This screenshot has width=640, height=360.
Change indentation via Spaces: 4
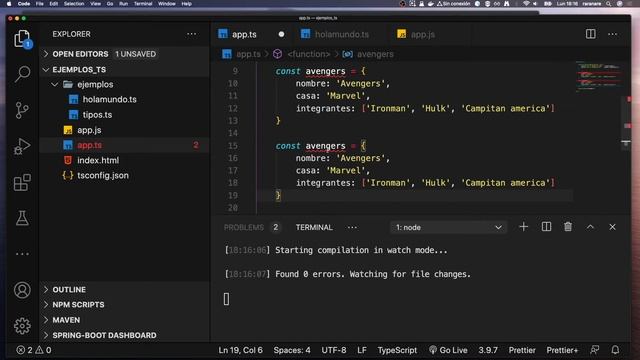coord(292,350)
